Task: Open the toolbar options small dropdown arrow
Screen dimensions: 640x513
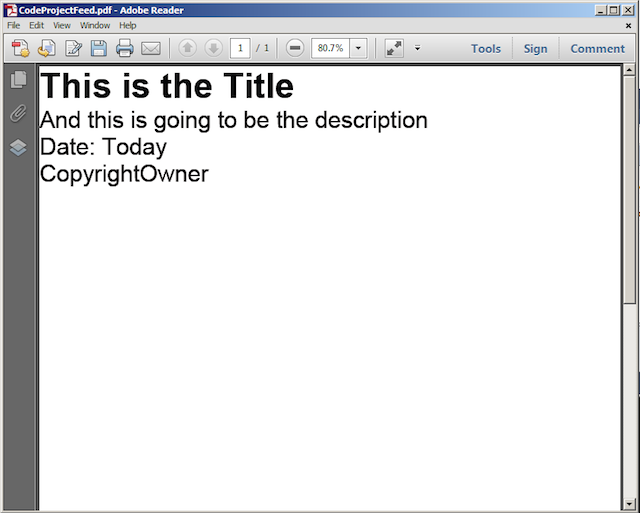Action: click(417, 48)
